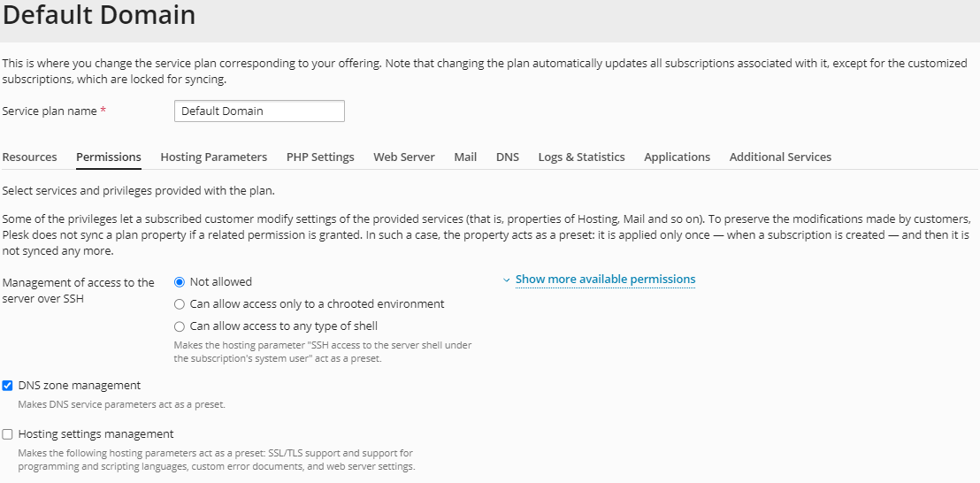Open the Permissions tab
Image resolution: width=980 pixels, height=483 pixels.
click(109, 157)
